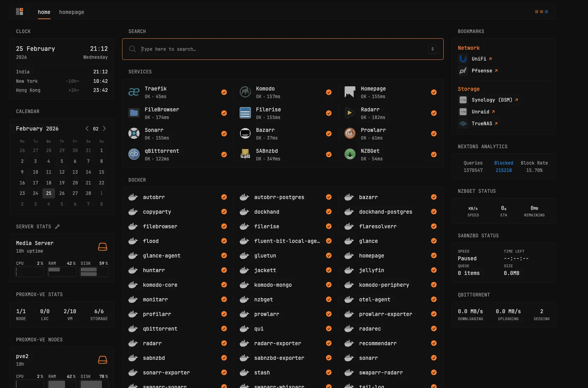Click the UniFi bookmark icon
This screenshot has width=588, height=388.
coord(463,59)
